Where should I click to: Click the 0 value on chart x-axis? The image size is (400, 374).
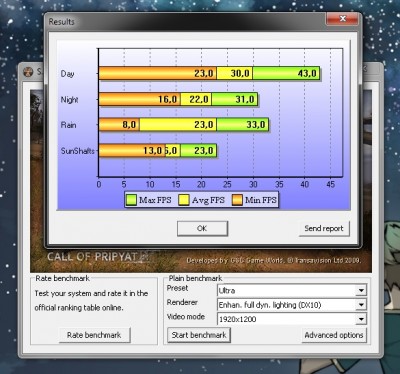coord(99,184)
